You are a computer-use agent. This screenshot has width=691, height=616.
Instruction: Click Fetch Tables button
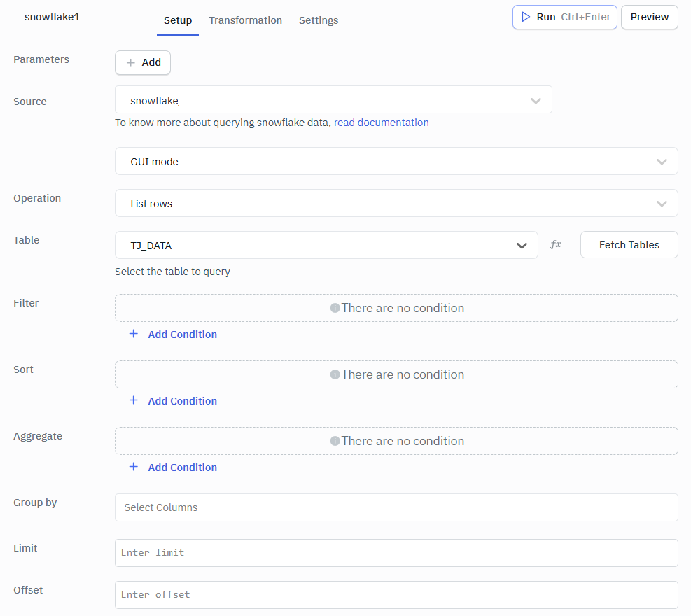[x=629, y=244]
